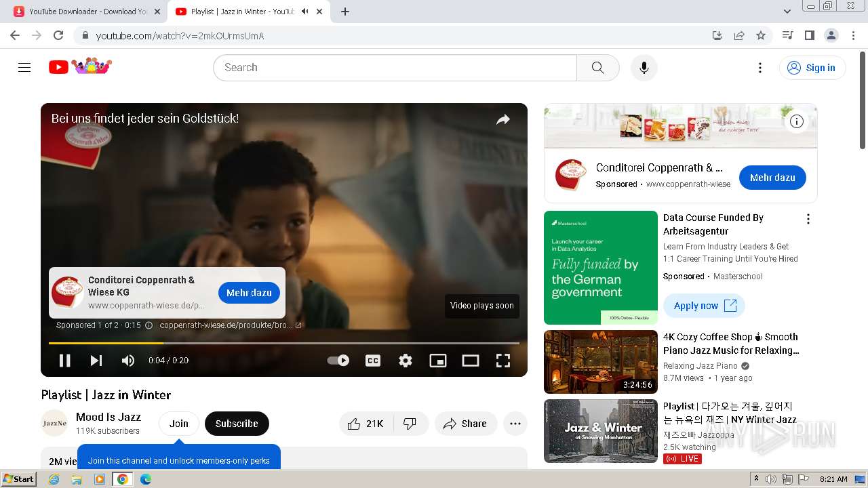
Task: Focus the YouTube search field
Action: [x=395, y=67]
